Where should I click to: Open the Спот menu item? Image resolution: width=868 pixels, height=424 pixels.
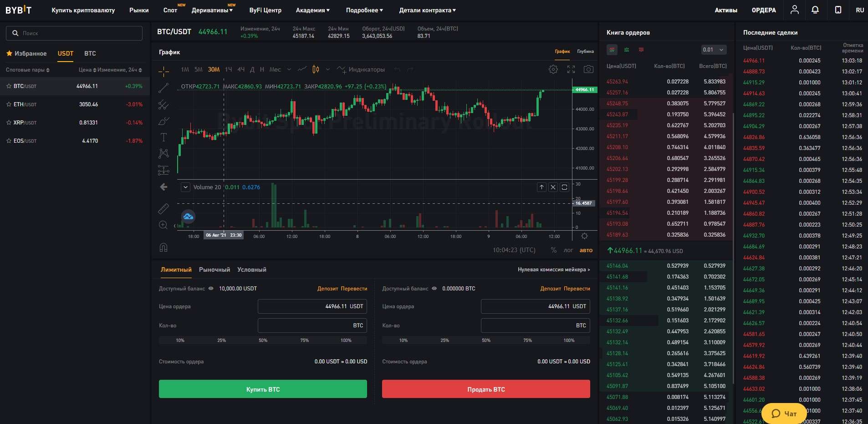point(170,10)
